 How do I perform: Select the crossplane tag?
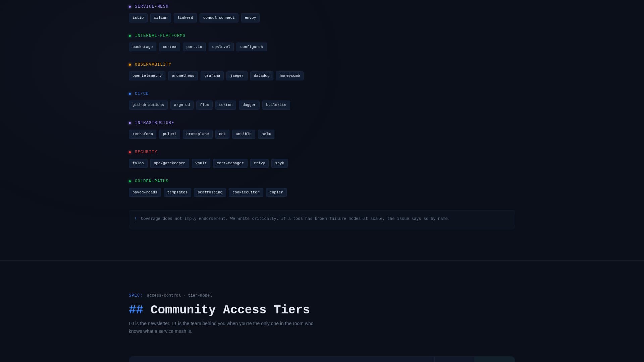(198, 134)
